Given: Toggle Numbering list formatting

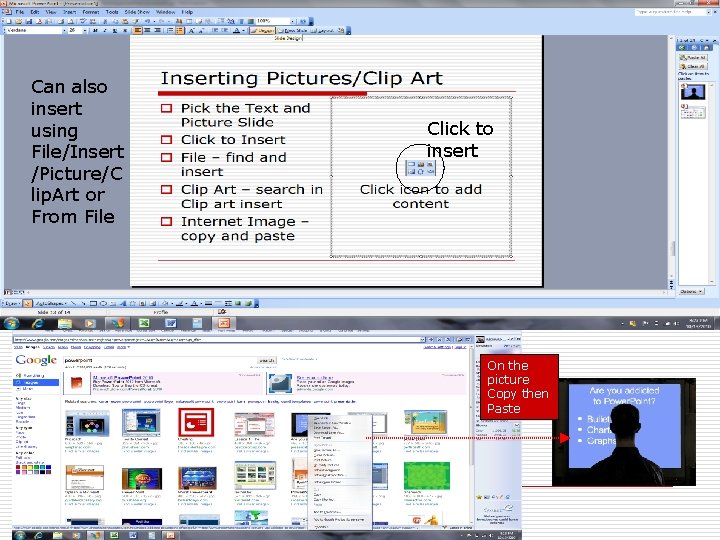Looking at the screenshot, I should coord(170,30).
